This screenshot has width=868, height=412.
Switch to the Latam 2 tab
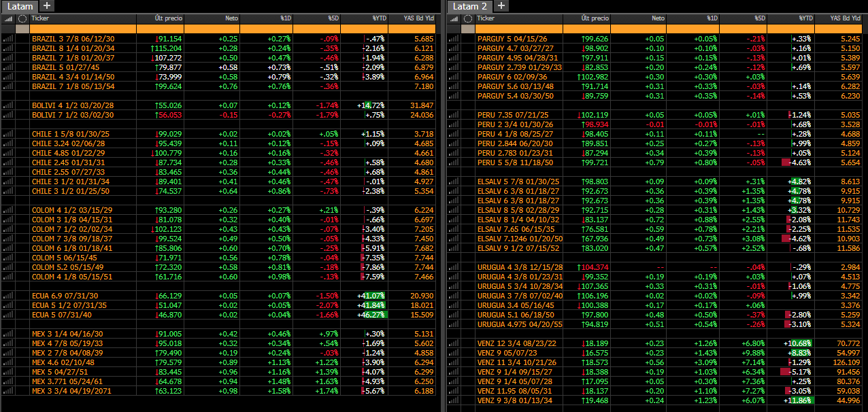[470, 5]
